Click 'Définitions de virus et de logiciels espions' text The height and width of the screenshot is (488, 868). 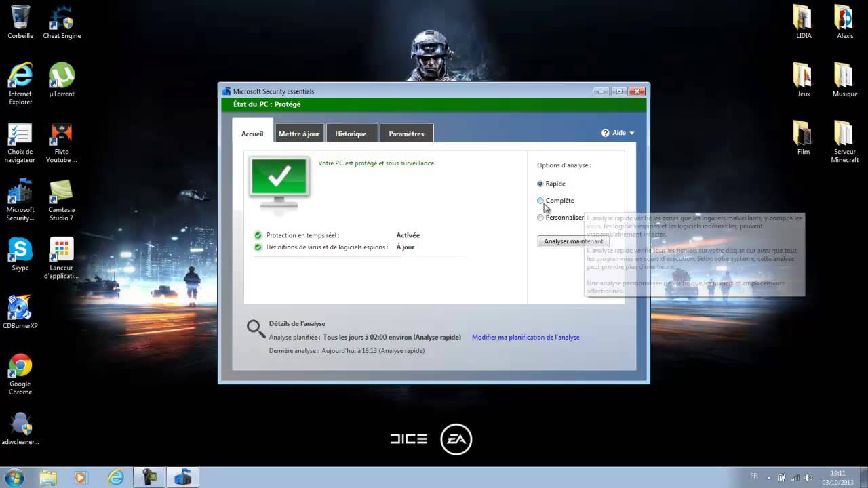pyautogui.click(x=327, y=247)
